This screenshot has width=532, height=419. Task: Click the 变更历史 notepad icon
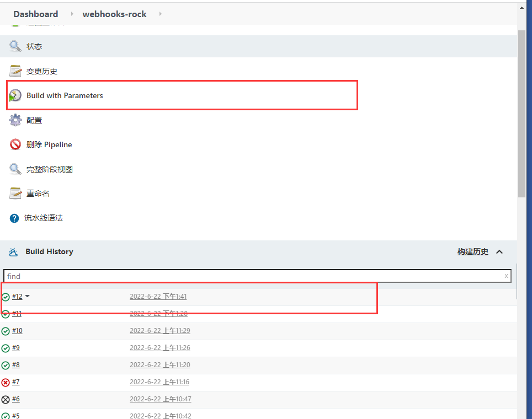(15, 71)
